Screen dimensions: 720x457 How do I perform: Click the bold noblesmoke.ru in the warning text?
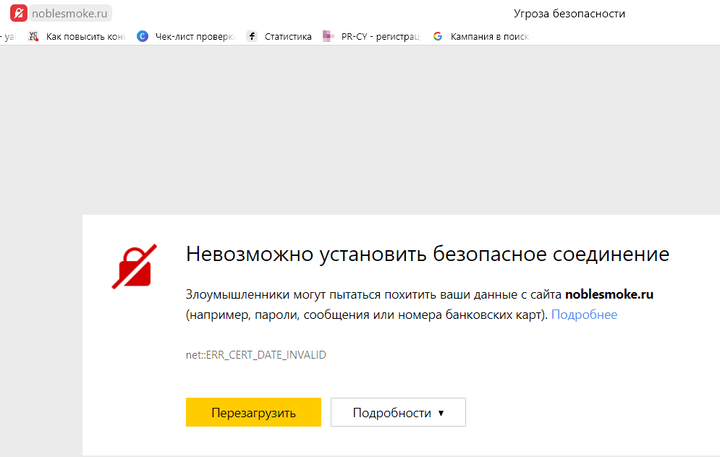click(609, 294)
